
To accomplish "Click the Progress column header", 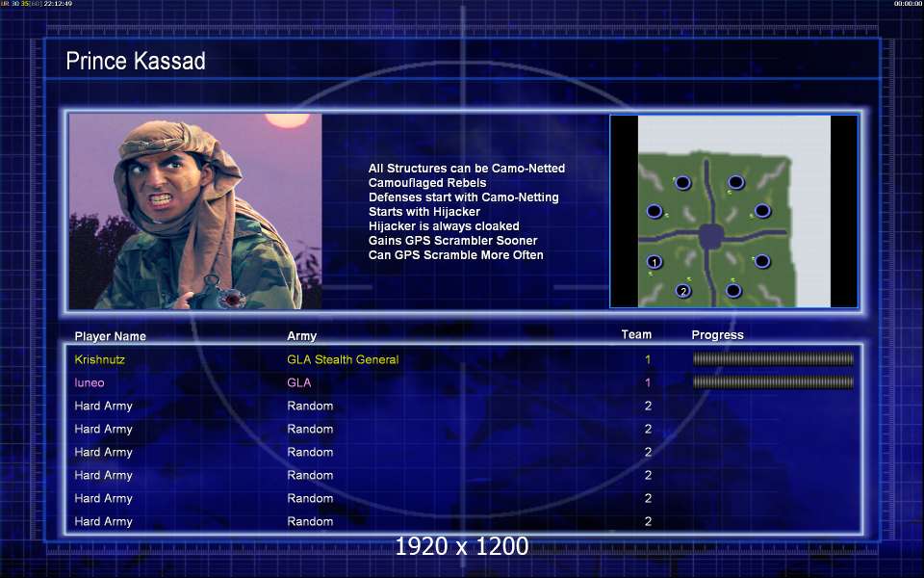I will point(717,335).
